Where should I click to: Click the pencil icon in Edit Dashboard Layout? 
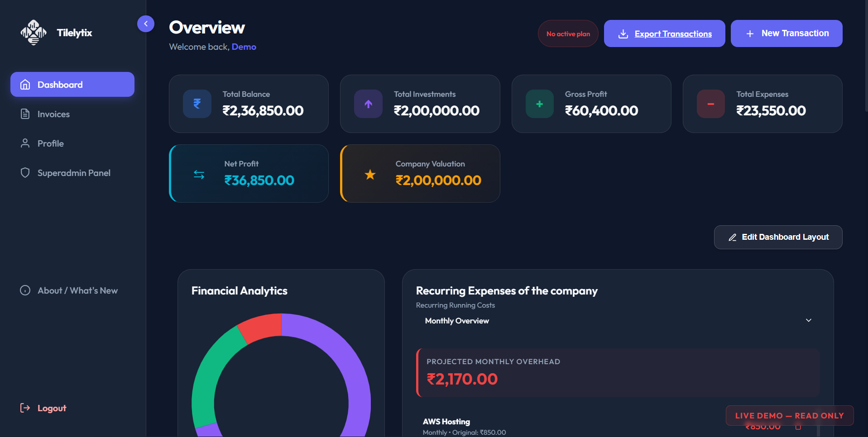click(x=732, y=237)
